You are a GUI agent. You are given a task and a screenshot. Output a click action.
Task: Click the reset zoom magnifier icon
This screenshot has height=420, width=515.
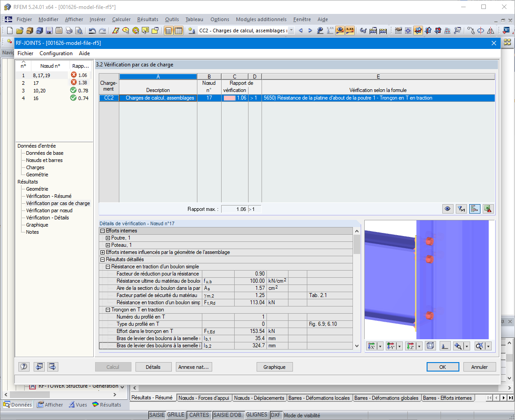click(480, 346)
